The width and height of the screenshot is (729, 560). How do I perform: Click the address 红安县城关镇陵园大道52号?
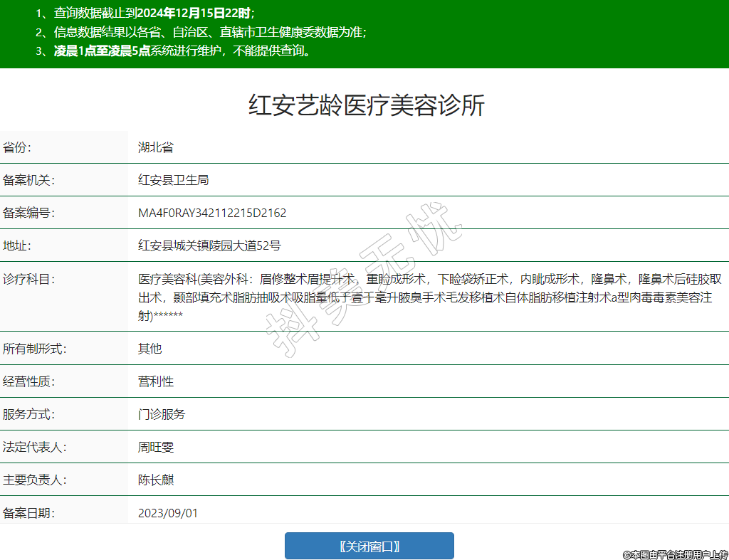click(x=209, y=246)
